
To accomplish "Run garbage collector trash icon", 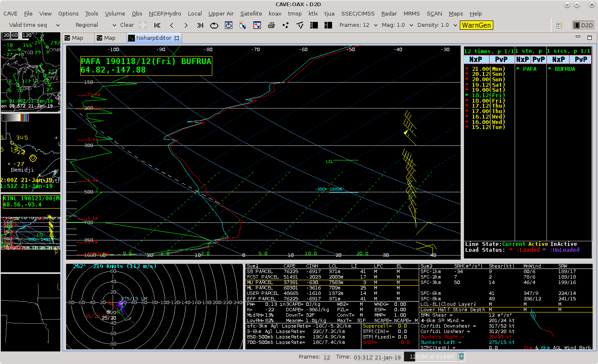I will point(461,357).
